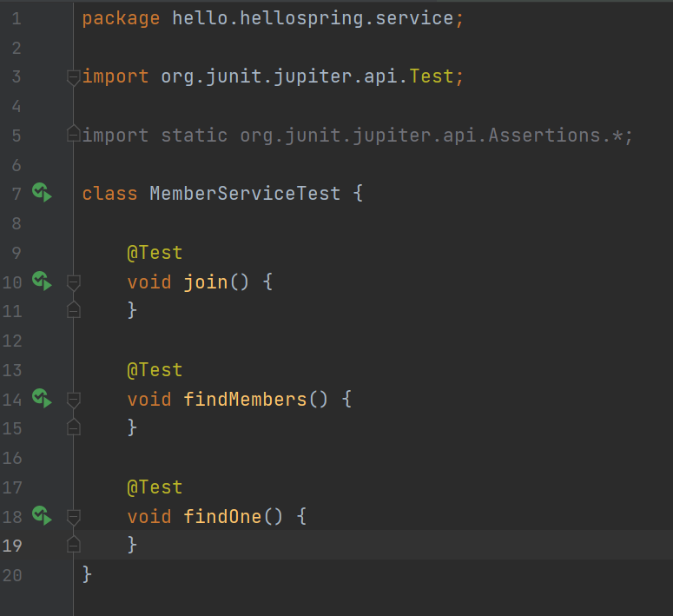Place cursor on findOne method name

point(223,516)
